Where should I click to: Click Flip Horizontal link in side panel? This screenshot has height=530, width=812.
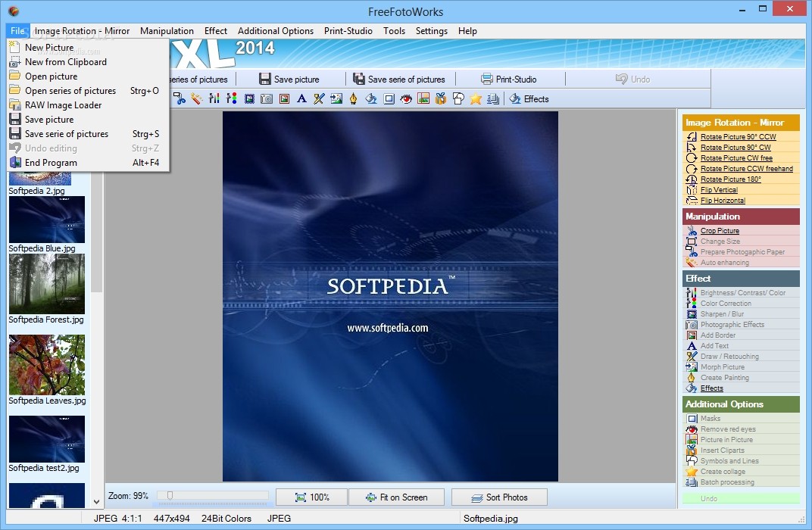pyautogui.click(x=723, y=201)
